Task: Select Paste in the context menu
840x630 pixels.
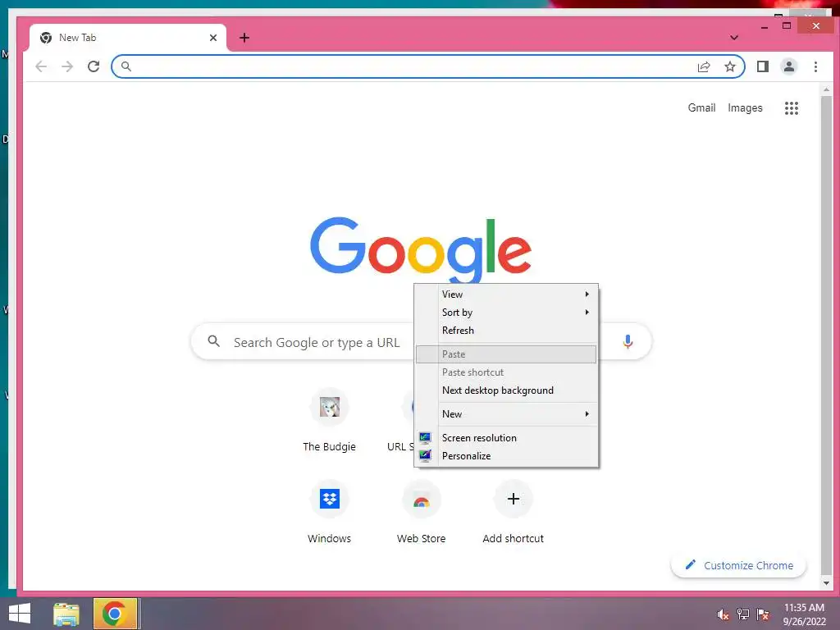Action: 506,354
